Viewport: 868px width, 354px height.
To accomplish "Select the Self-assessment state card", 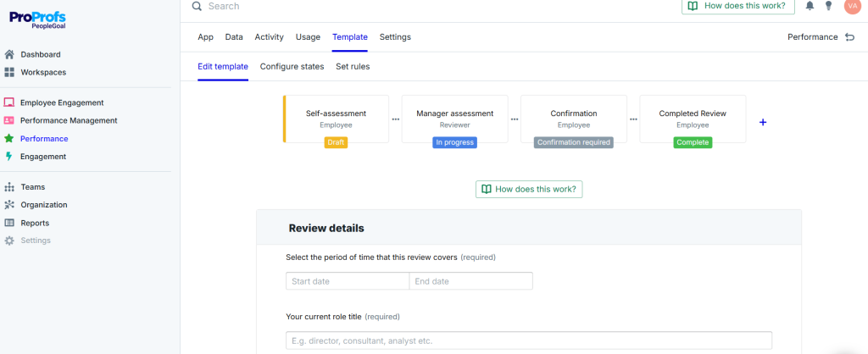I will (336, 119).
